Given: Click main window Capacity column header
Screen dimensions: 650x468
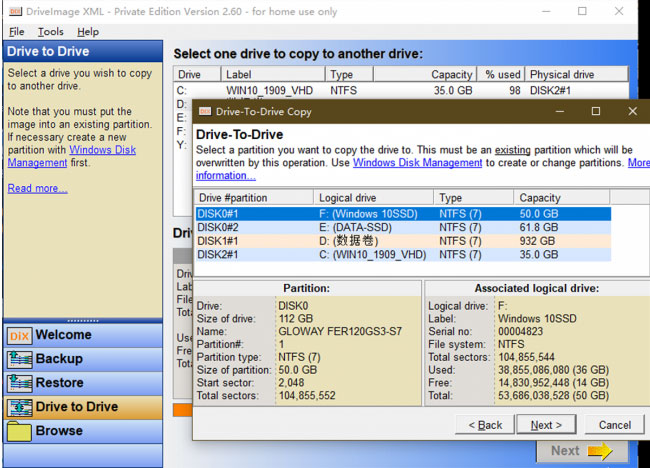Looking at the screenshot, I should tap(425, 75).
